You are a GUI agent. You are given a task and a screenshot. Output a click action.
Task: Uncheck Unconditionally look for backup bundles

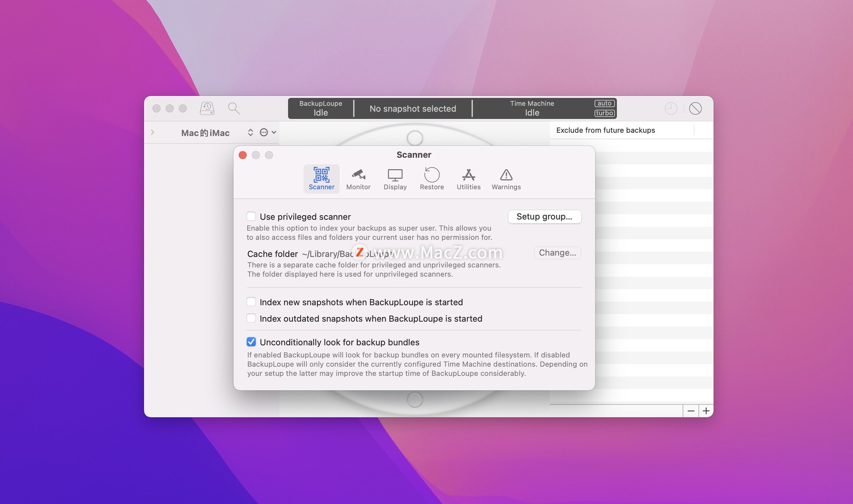pos(251,342)
